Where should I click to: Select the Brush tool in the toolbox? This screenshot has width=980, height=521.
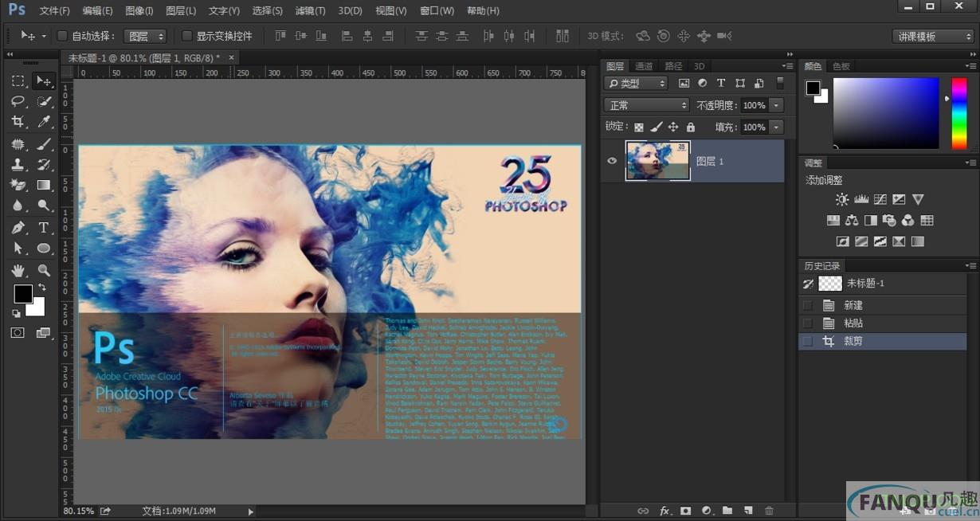tap(43, 144)
